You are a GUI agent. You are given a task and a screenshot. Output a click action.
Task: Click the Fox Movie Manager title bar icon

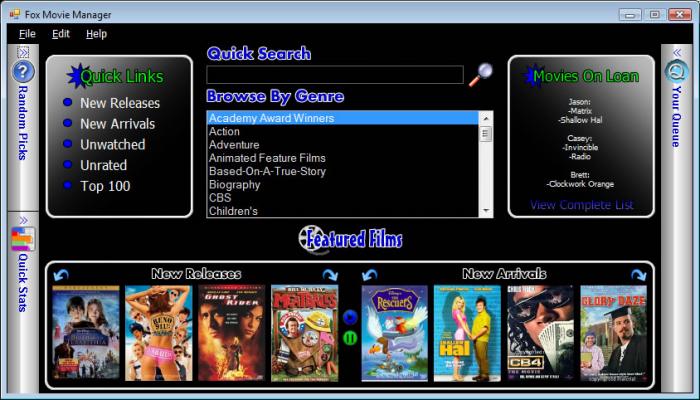(x=15, y=14)
